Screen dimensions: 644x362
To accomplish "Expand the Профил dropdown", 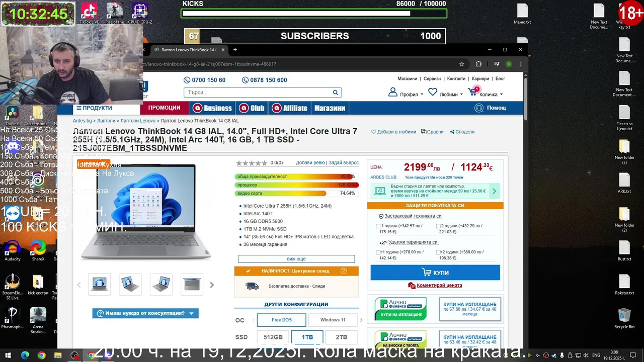I will coord(422,95).
